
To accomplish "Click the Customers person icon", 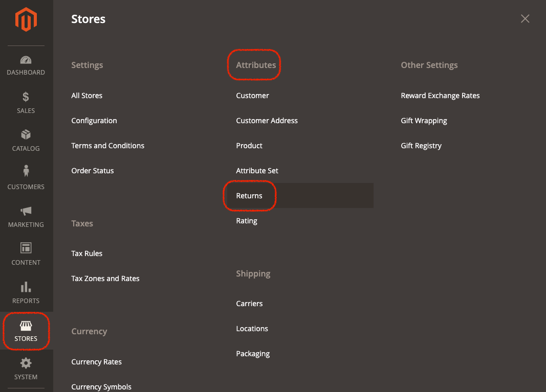I will 26,172.
